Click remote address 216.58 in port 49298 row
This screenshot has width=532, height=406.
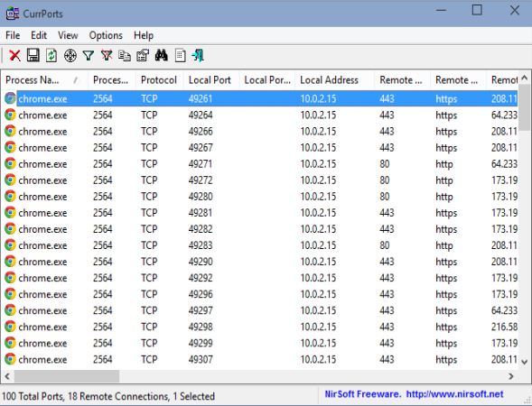coord(504,327)
